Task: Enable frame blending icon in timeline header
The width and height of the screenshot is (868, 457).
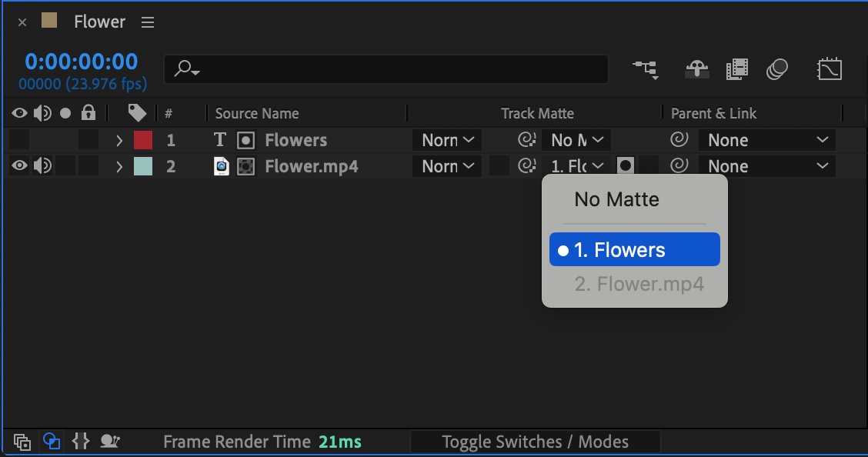Action: [736, 70]
